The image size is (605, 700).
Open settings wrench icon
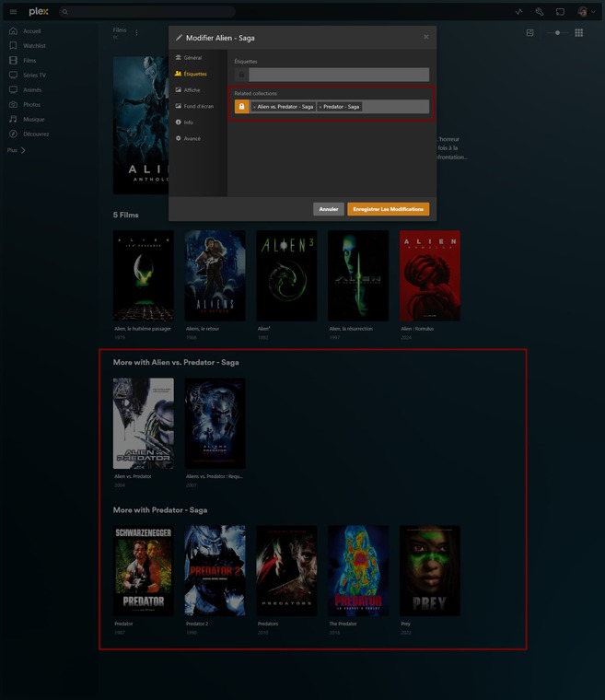click(540, 12)
